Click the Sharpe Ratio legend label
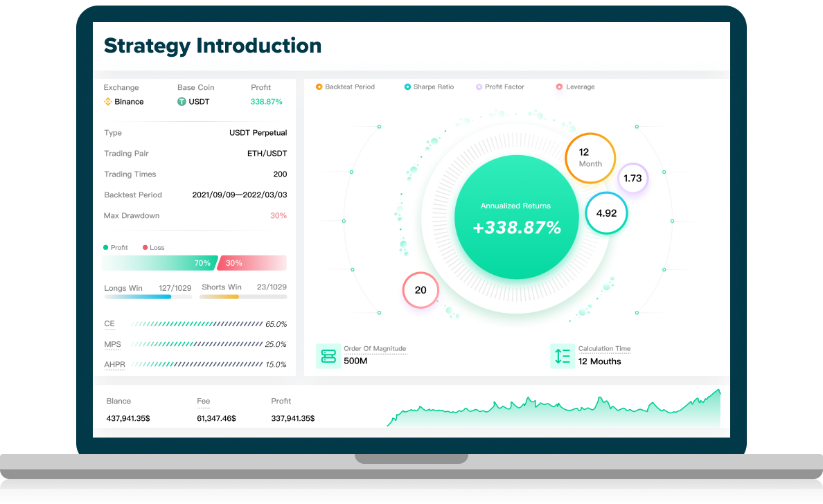Screen dimensions: 823x504 (434, 87)
